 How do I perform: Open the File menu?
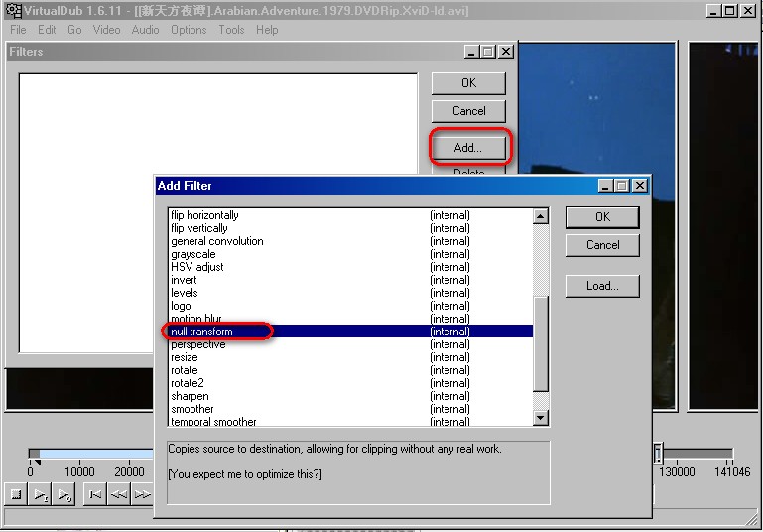(x=18, y=30)
